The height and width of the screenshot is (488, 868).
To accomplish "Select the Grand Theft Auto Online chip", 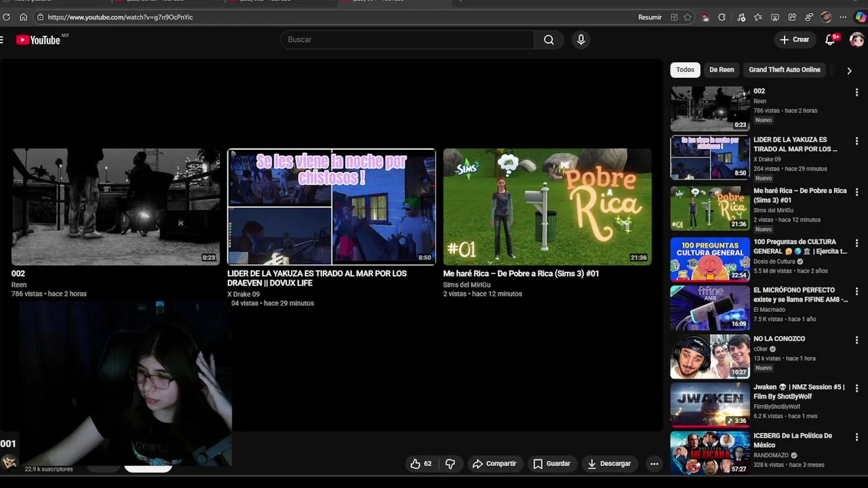I will 785,70.
